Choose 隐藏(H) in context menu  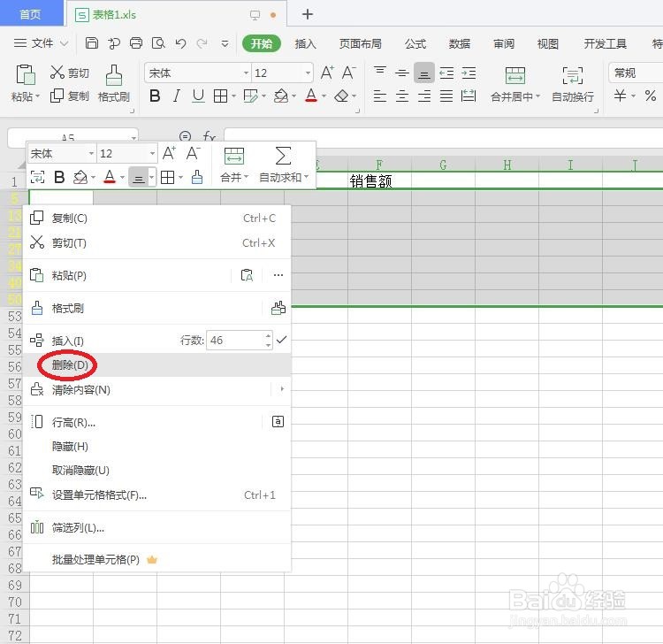156,446
